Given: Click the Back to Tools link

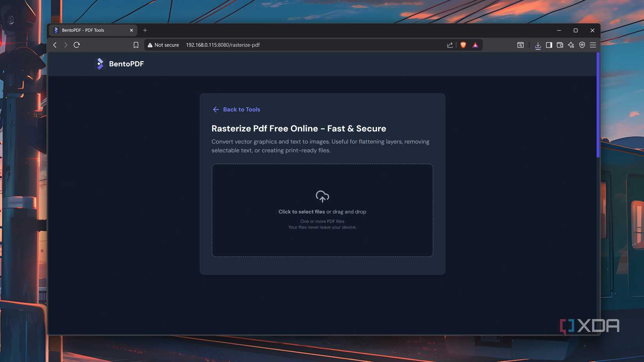Looking at the screenshot, I should [x=236, y=109].
